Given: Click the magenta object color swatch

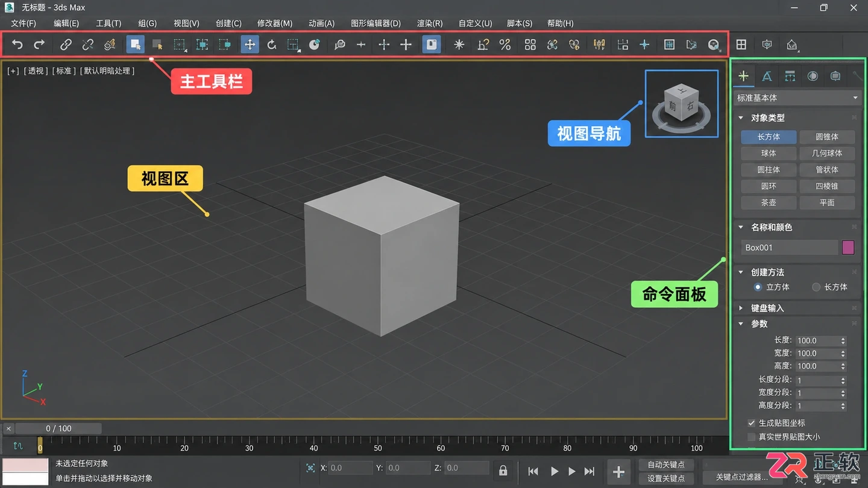Looking at the screenshot, I should pyautogui.click(x=848, y=248).
